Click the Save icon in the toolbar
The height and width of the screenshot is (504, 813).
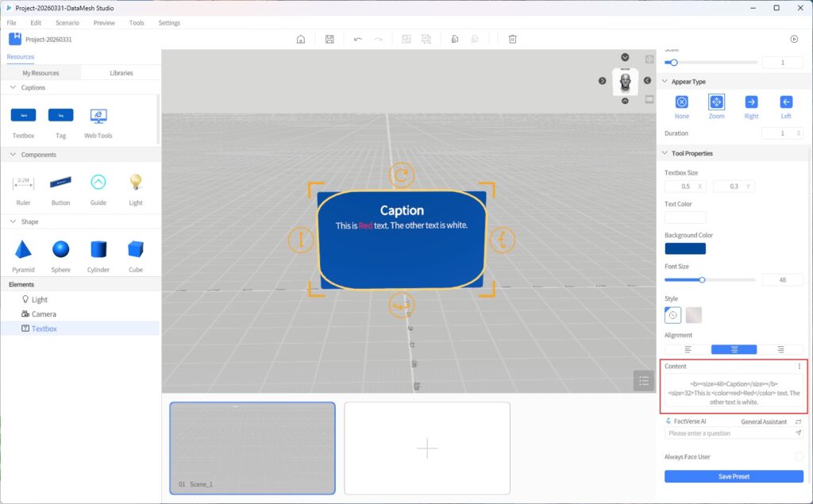point(329,39)
